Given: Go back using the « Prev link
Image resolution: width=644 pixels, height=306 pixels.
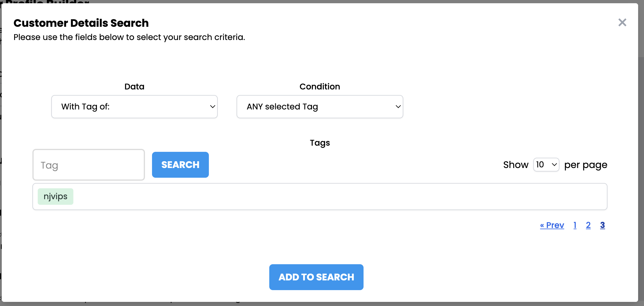Looking at the screenshot, I should click(x=552, y=225).
